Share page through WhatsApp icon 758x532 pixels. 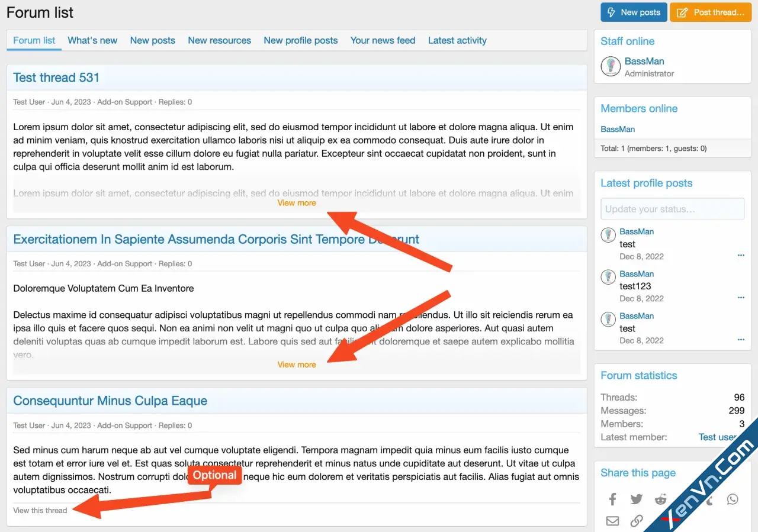click(x=733, y=499)
